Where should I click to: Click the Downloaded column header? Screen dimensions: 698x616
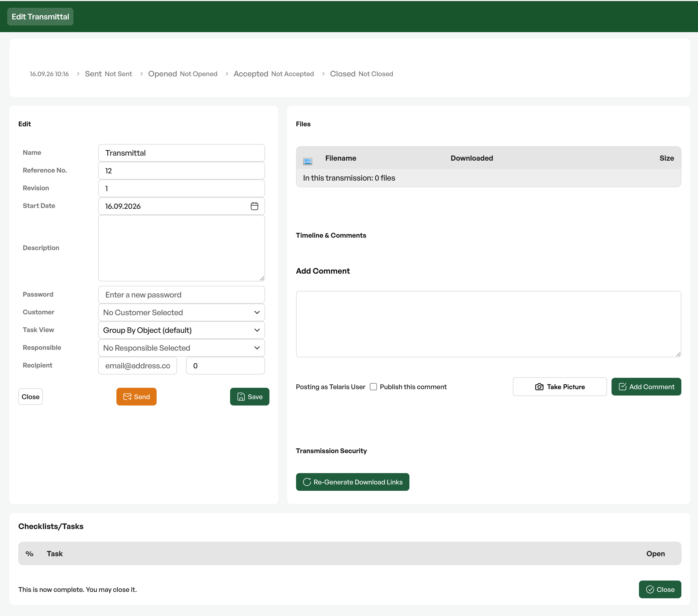pyautogui.click(x=472, y=158)
